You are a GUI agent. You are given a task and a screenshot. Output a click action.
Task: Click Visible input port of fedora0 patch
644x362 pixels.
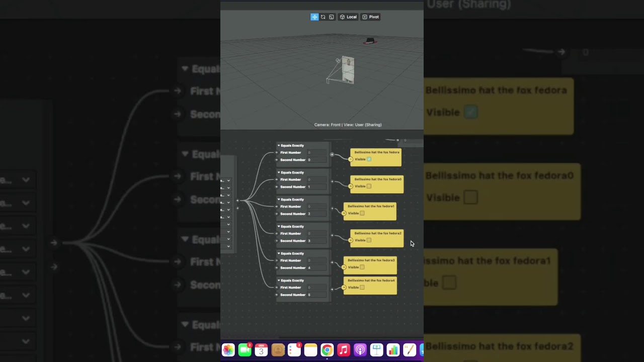pyautogui.click(x=351, y=187)
